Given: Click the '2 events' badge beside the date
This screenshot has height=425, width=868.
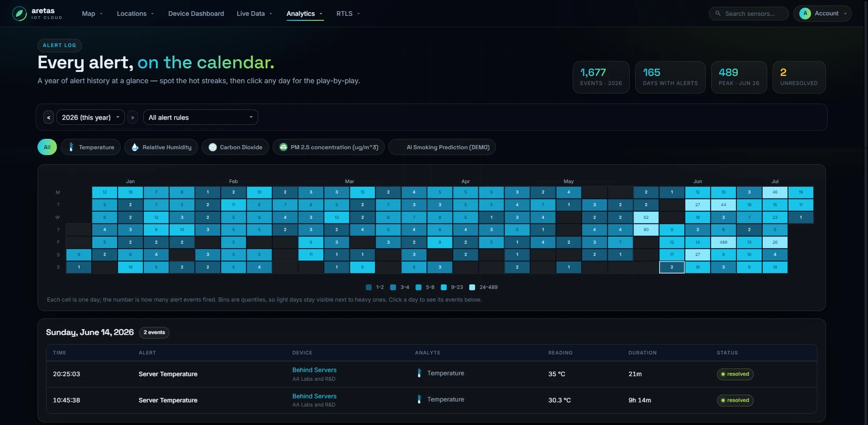Looking at the screenshot, I should (x=154, y=333).
